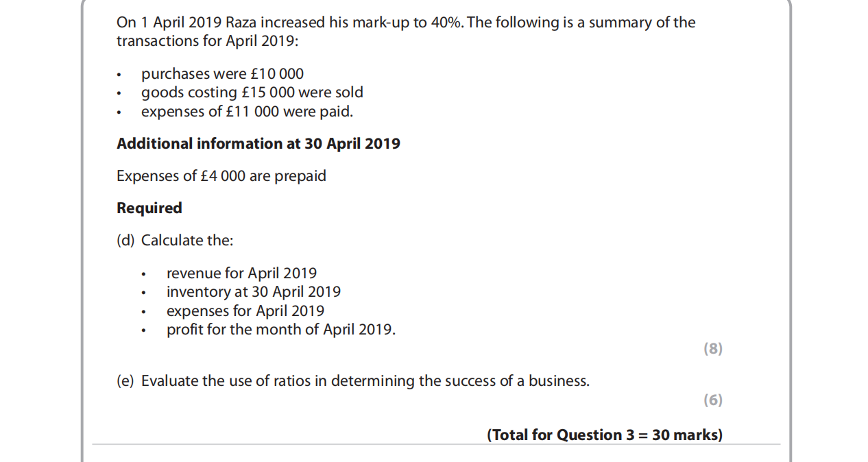This screenshot has width=868, height=462.
Task: Click the 'Total for Question 3 = 30 marks' text
Action: click(604, 435)
